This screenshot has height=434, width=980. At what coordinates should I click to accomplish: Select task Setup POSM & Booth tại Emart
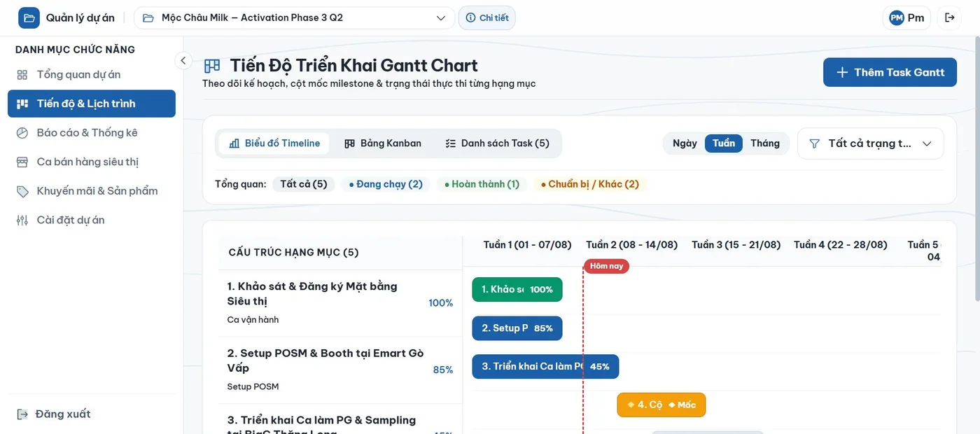tap(340, 370)
